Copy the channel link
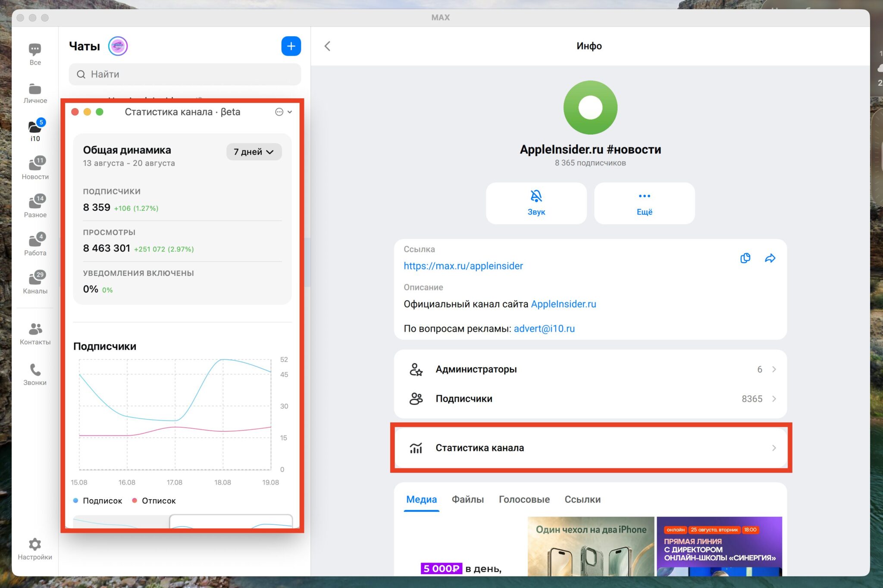The width and height of the screenshot is (883, 588). (x=745, y=258)
